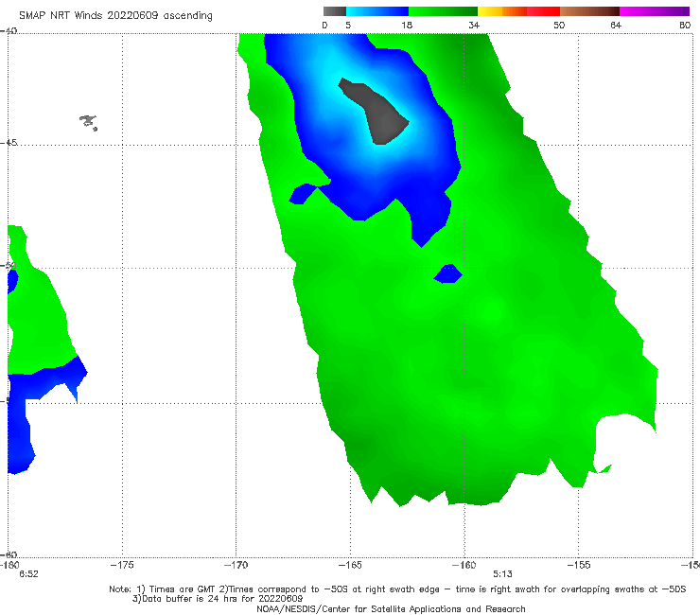Select the longitude label -160

coord(464,565)
